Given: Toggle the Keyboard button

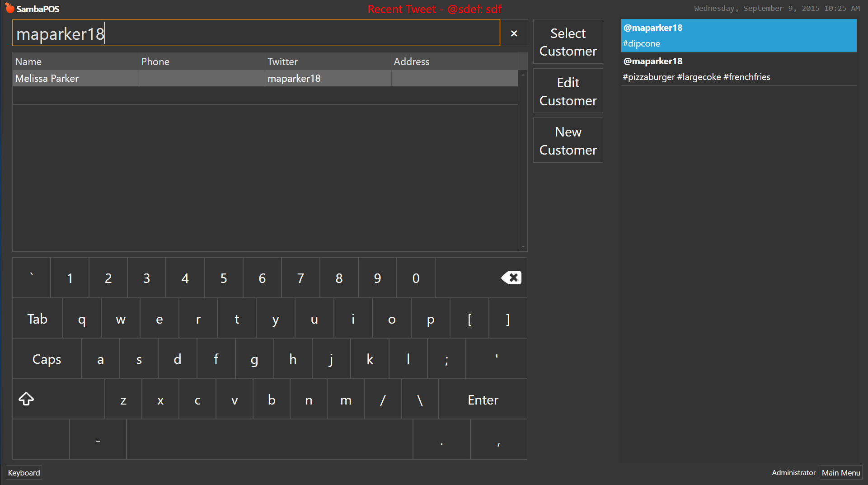Looking at the screenshot, I should pyautogui.click(x=24, y=472).
